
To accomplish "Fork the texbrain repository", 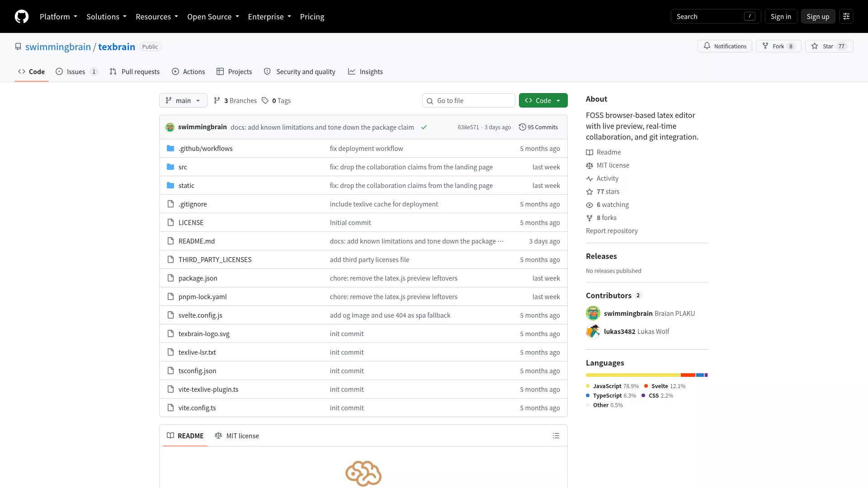I will click(x=778, y=46).
